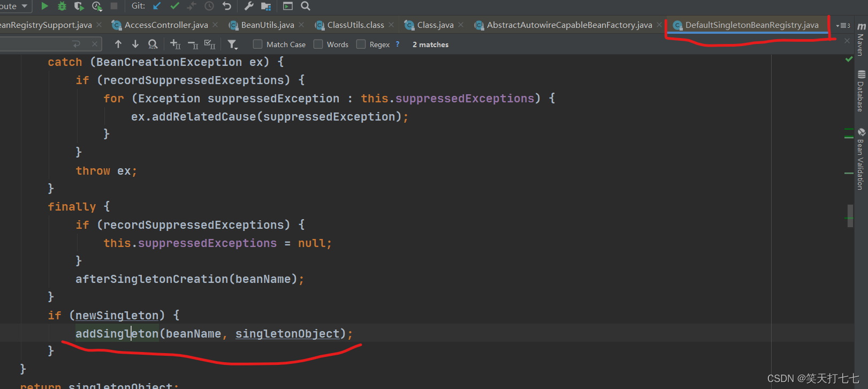Click Find All occurrences icon

point(153,44)
